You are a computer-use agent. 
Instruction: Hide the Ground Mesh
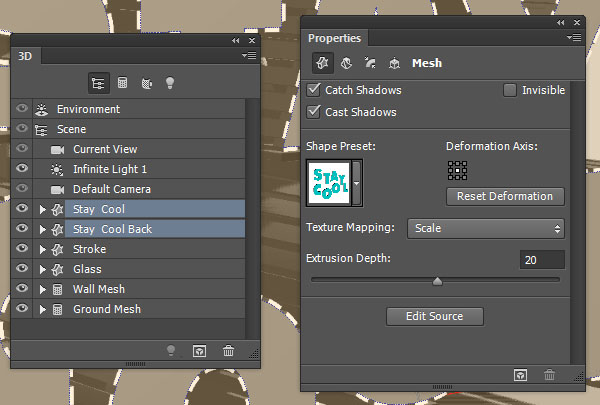22,308
